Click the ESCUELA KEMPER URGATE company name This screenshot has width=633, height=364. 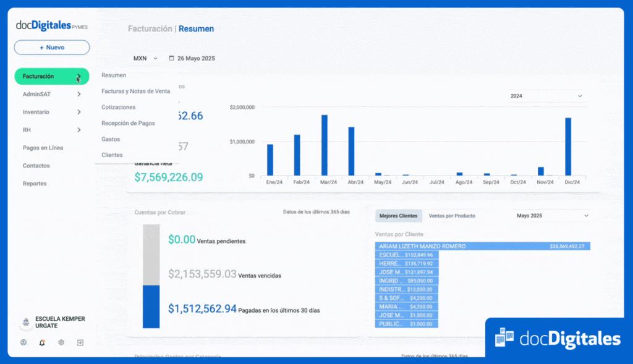[60, 323]
